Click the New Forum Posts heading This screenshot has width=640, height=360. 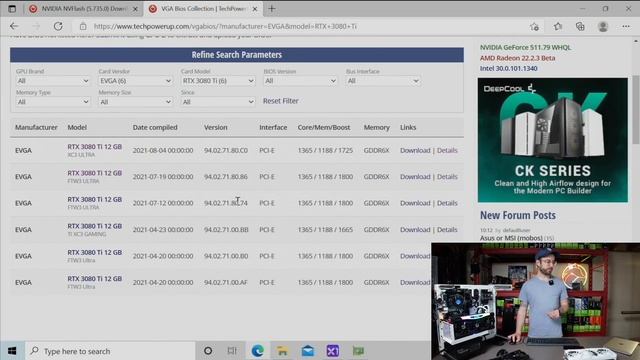point(518,215)
